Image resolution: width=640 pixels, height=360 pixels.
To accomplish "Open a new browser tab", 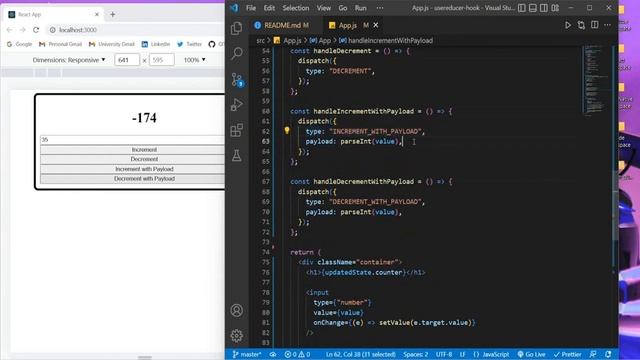I will tap(113, 14).
